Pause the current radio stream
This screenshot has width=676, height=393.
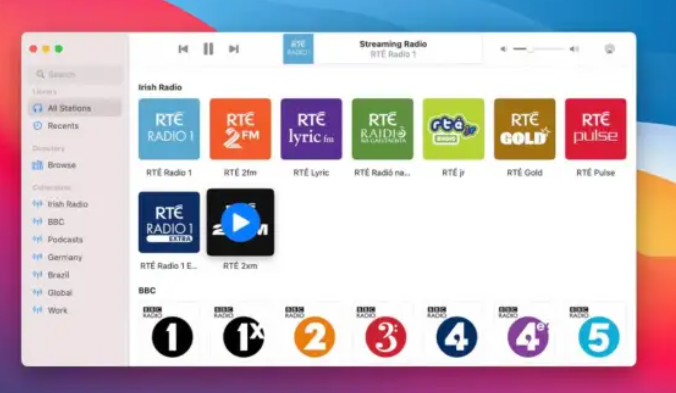208,49
